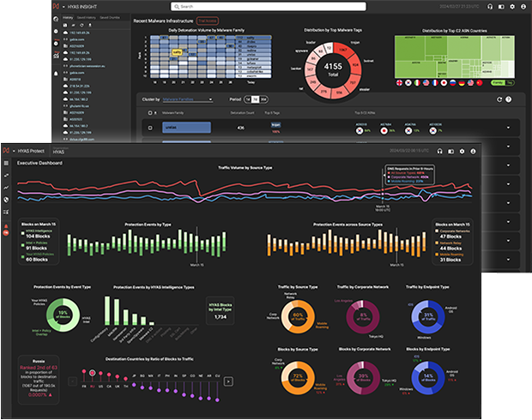Click previous arrow on Destination Countries chart
This screenshot has width=532, height=420.
tap(73, 381)
